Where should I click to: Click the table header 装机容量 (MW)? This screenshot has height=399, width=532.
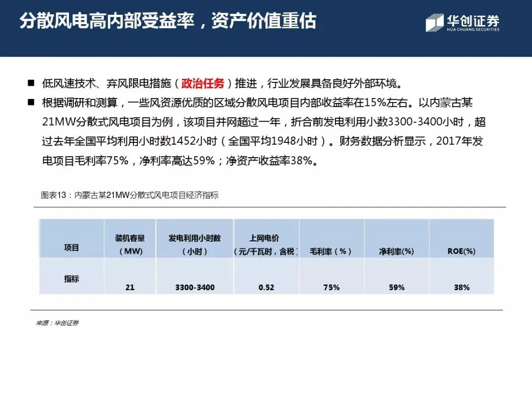tap(130, 245)
